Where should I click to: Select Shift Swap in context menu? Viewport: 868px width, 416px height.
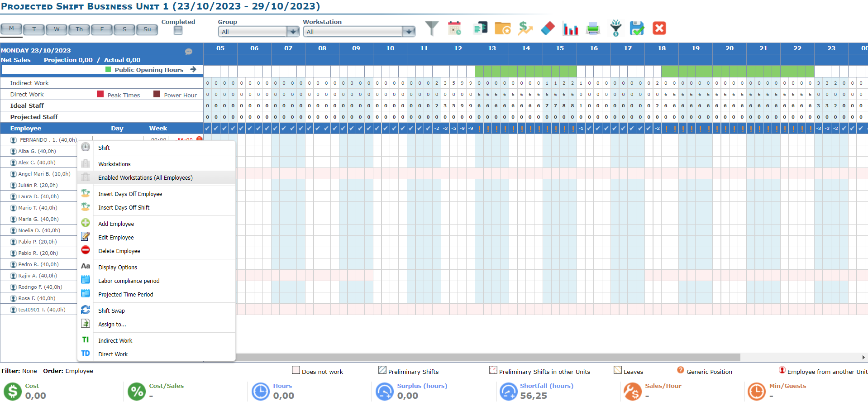[x=111, y=311]
